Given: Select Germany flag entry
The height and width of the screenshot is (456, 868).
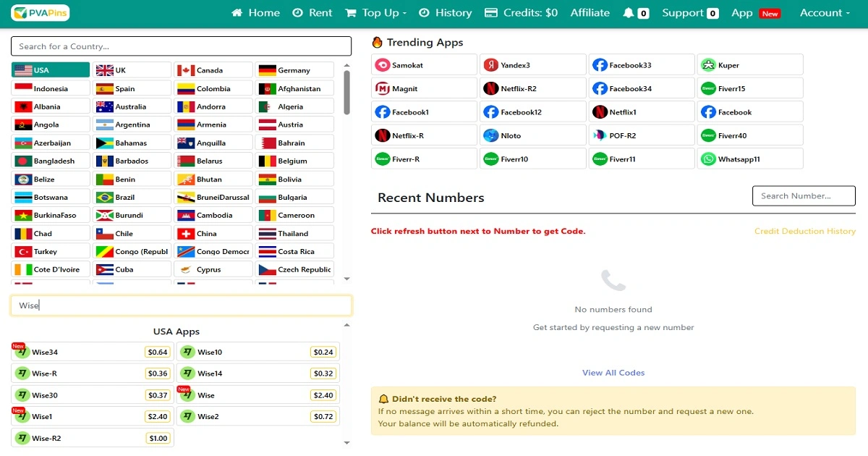Looking at the screenshot, I should pos(295,70).
